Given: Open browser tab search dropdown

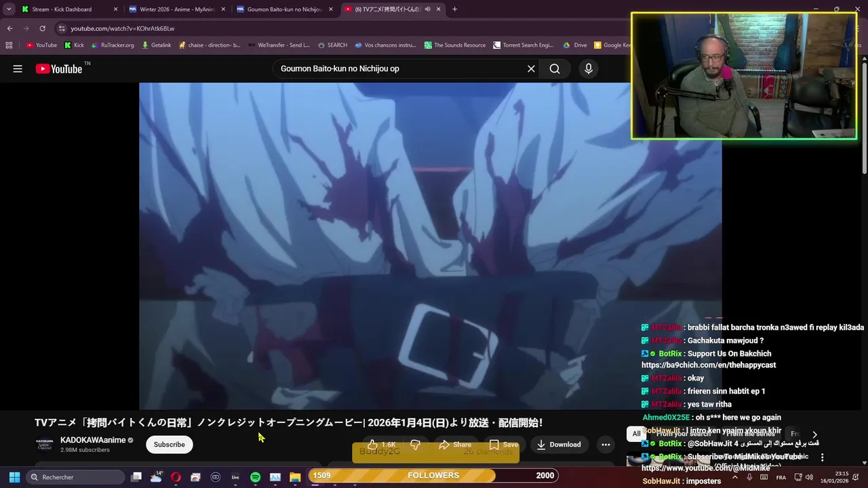Looking at the screenshot, I should (x=9, y=9).
